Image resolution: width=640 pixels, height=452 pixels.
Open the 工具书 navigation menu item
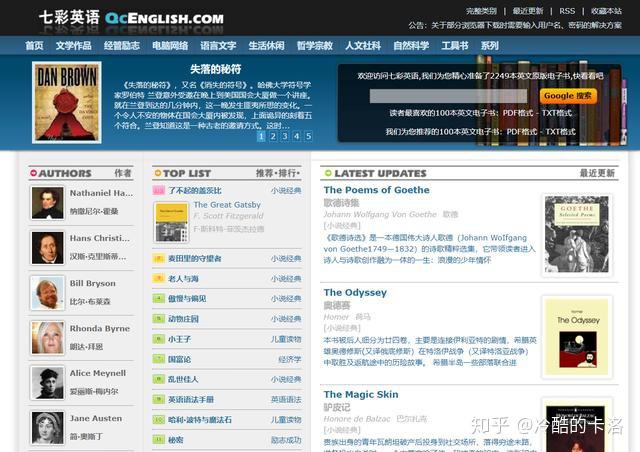(x=455, y=46)
